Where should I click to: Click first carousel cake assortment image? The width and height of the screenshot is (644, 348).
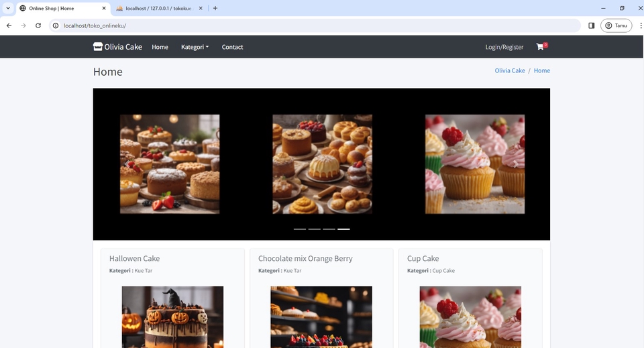[x=170, y=164]
